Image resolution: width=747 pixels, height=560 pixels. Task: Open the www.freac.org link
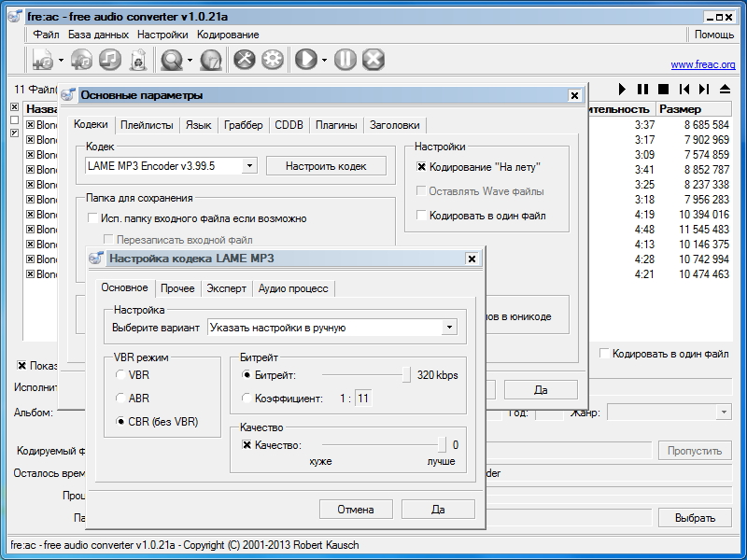pos(703,64)
